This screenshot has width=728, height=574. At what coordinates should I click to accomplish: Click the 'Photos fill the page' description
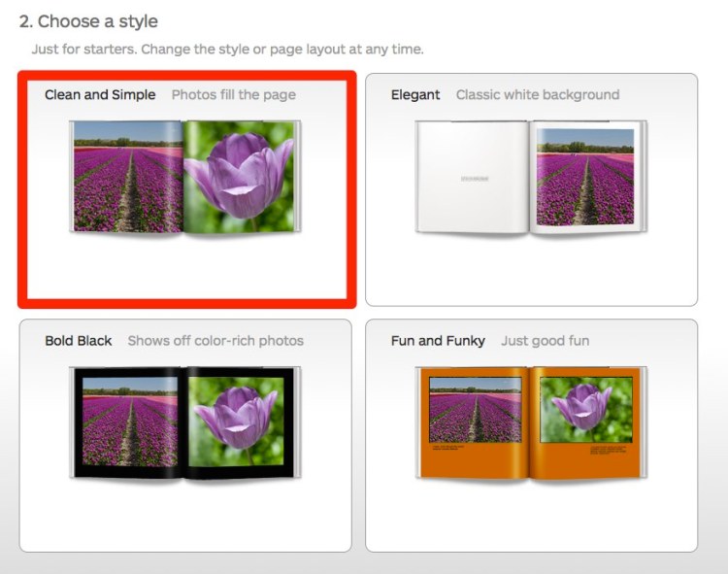234,95
